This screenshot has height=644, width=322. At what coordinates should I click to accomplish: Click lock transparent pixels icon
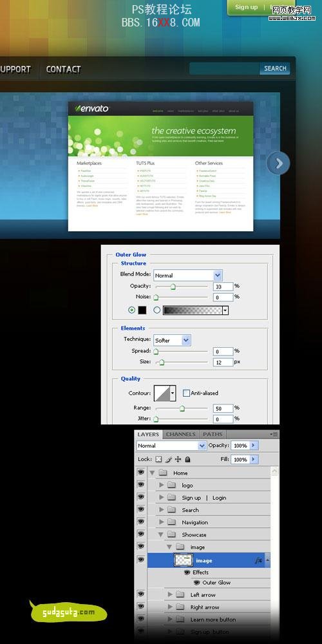tap(158, 459)
